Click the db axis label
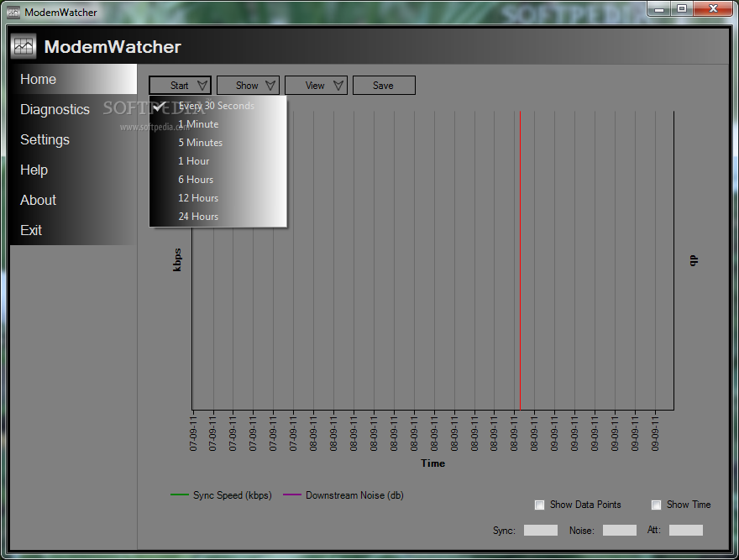 694,260
